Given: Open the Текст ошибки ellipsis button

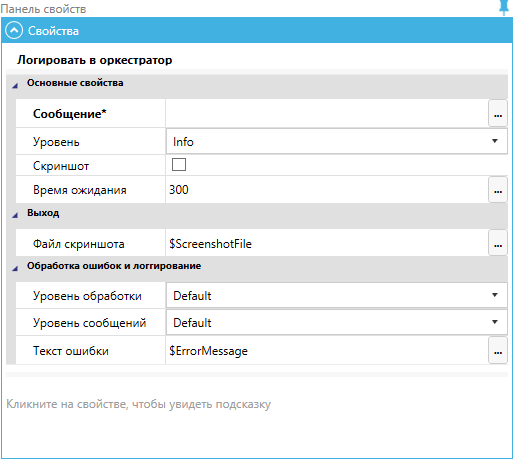Looking at the screenshot, I should [x=498, y=350].
